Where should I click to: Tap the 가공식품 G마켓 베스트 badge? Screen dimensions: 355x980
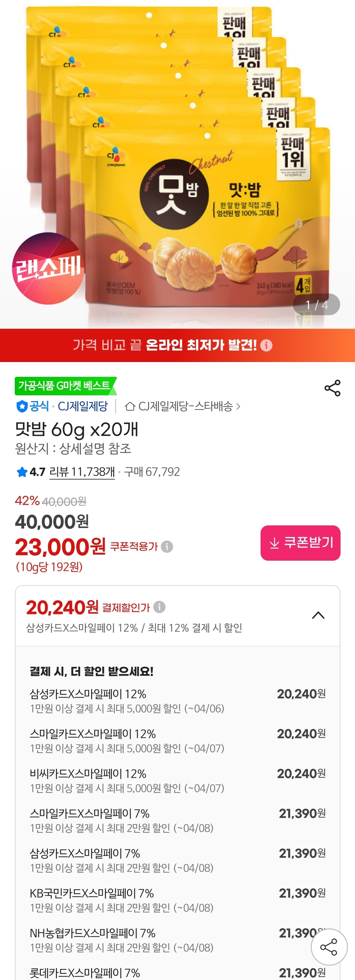tap(64, 386)
